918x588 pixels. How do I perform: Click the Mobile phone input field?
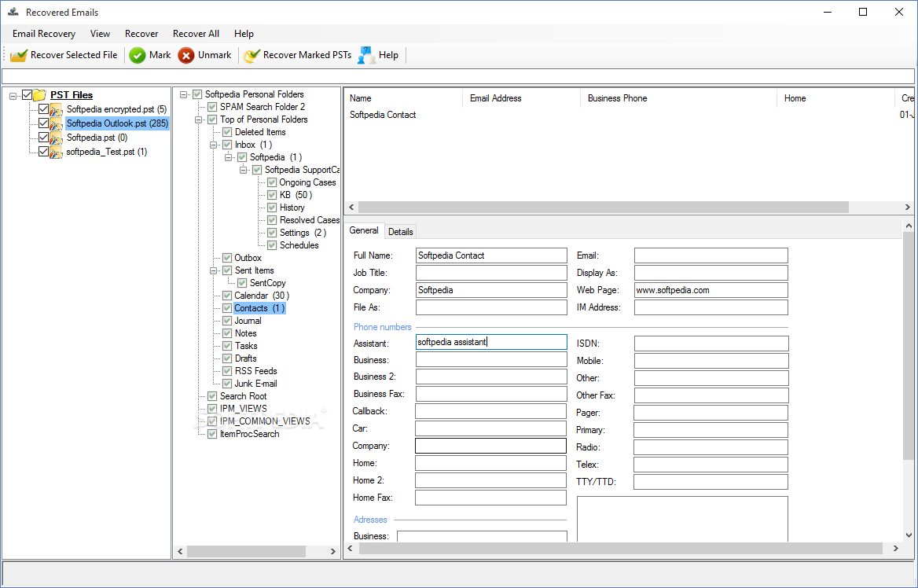click(x=711, y=361)
